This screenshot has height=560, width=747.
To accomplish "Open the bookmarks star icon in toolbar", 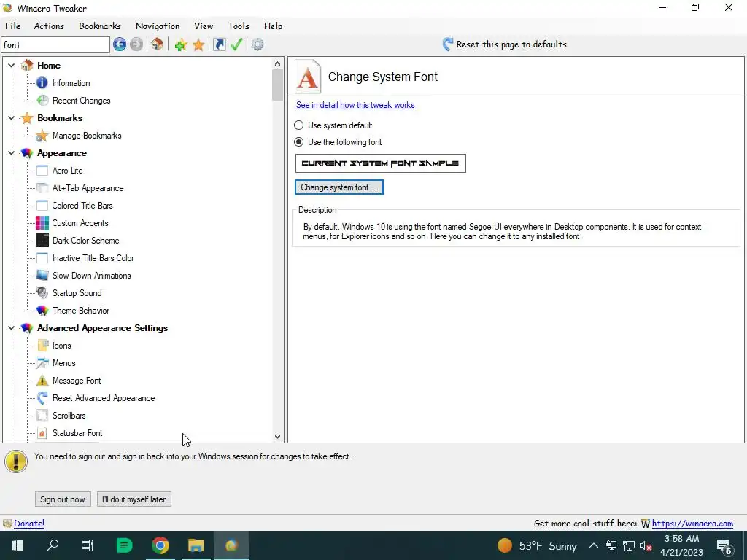I will pos(198,44).
